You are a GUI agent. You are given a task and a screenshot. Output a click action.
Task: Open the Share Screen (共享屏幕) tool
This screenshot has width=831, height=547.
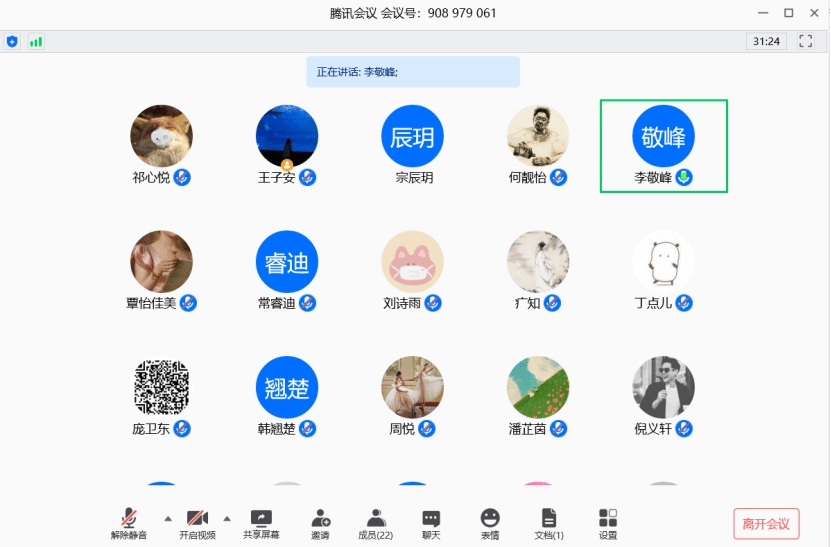[261, 523]
